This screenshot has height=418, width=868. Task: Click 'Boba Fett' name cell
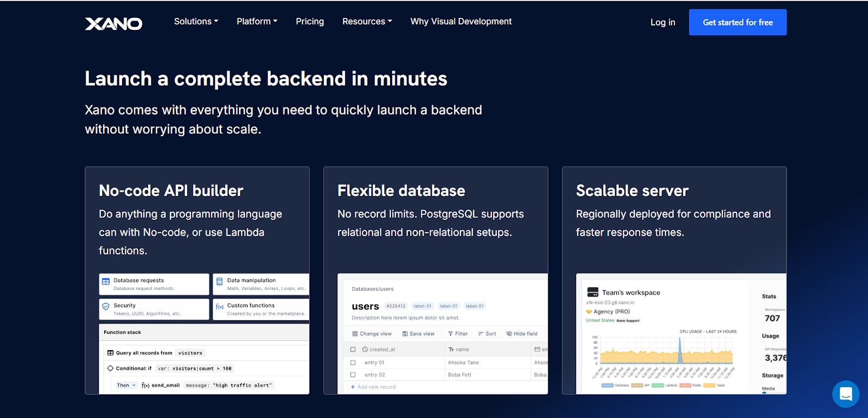click(459, 375)
